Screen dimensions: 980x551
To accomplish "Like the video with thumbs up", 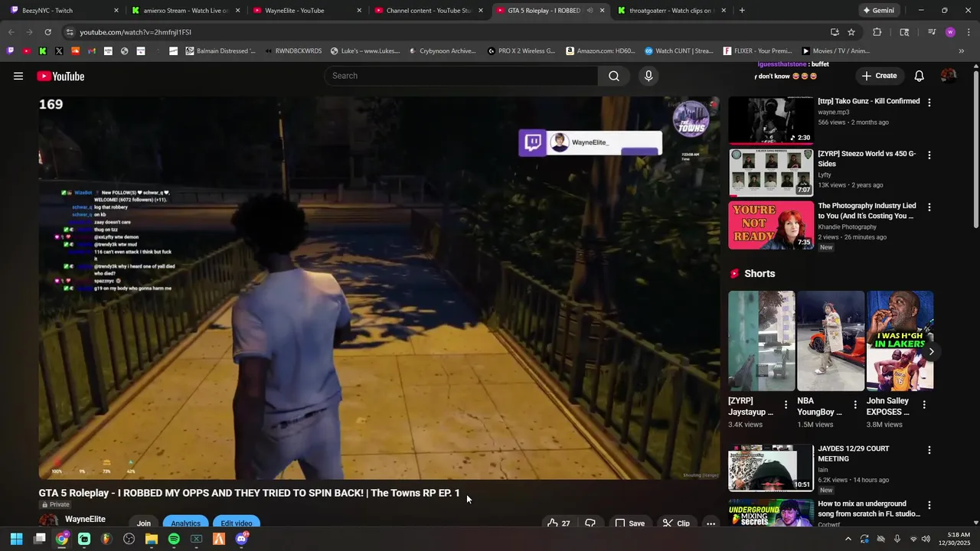I will 559,523.
